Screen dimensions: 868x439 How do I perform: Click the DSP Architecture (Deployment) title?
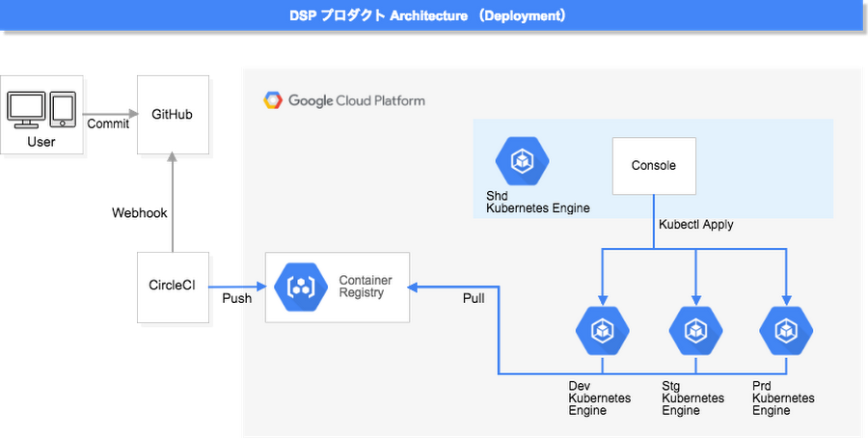coord(428,16)
